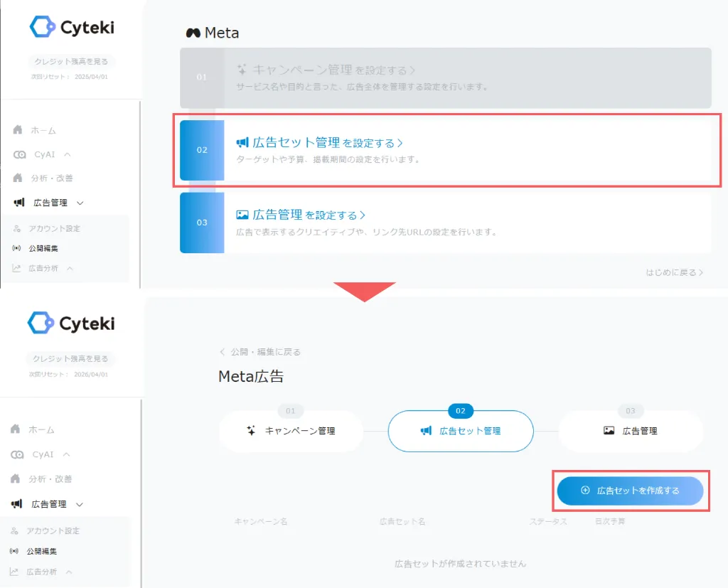Click the sparkle icon in the 01 step tab
Image resolution: width=728 pixels, height=588 pixels.
pos(251,431)
